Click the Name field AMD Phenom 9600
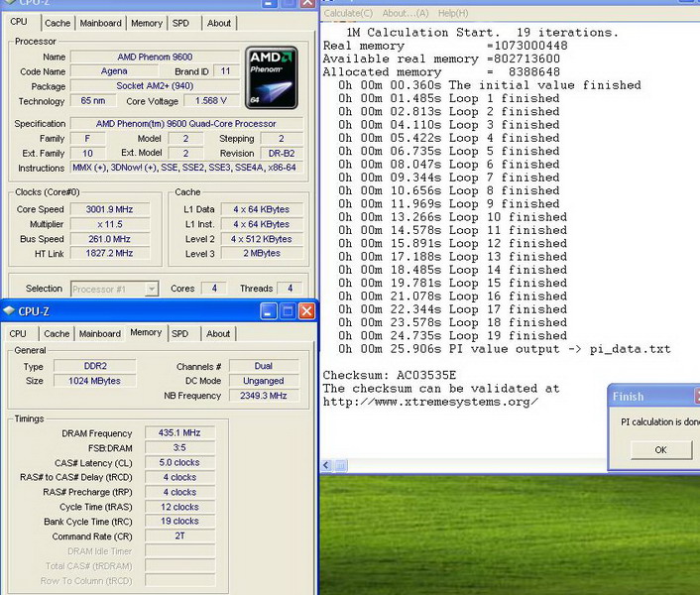 click(x=155, y=57)
